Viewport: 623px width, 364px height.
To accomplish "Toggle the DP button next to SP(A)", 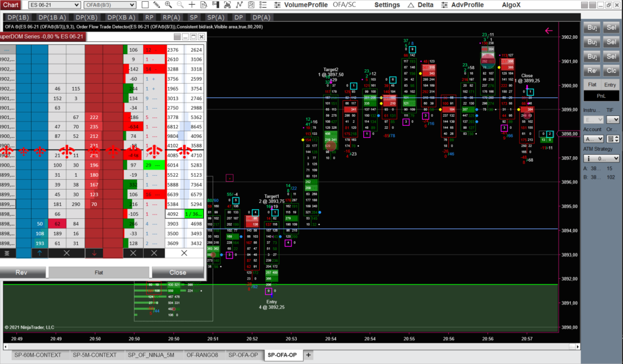I will [238, 18].
